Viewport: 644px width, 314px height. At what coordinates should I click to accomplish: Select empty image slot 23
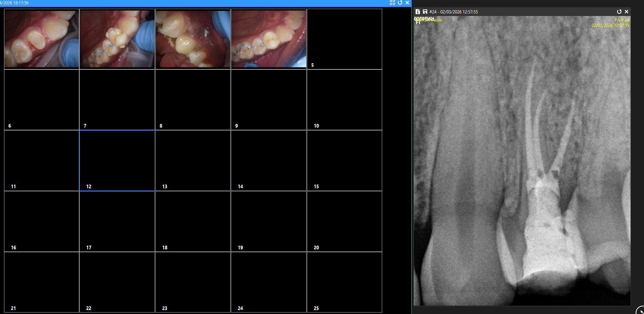[x=193, y=282]
